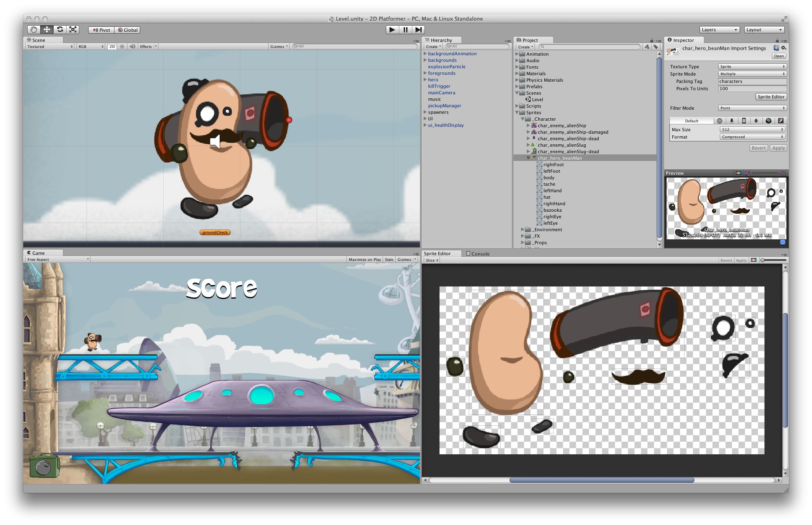Select the Inspector tab

tap(683, 40)
